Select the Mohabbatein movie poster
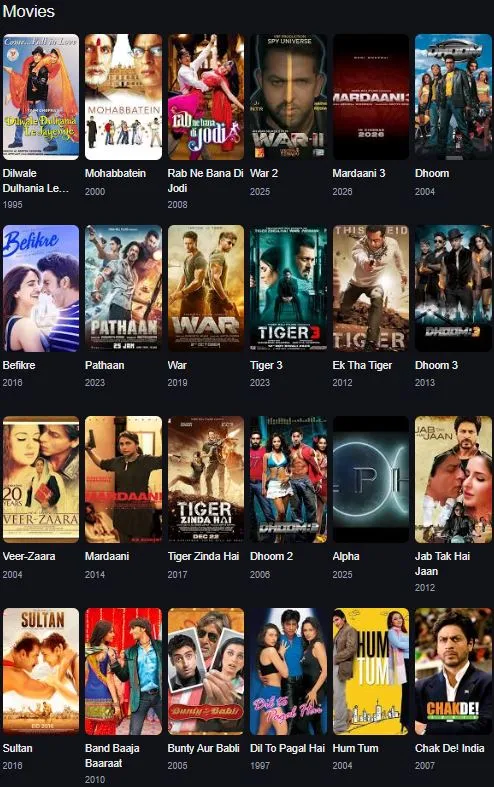Screen dimensions: 494x787 tap(124, 97)
